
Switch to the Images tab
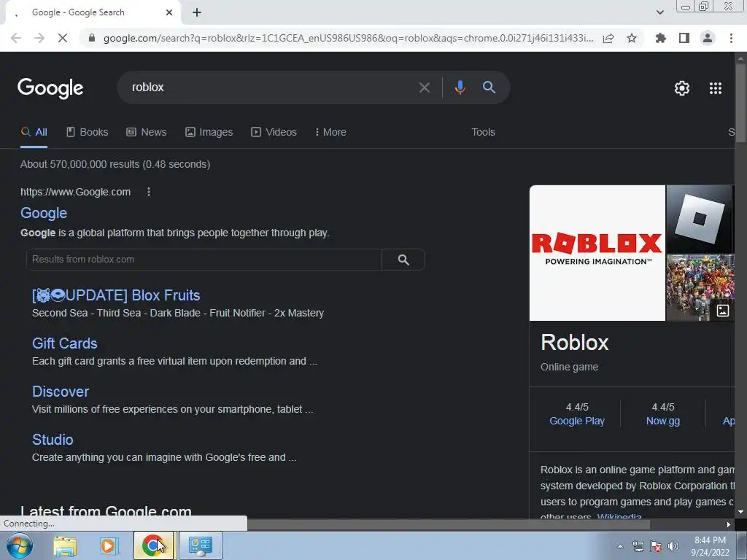(x=209, y=133)
